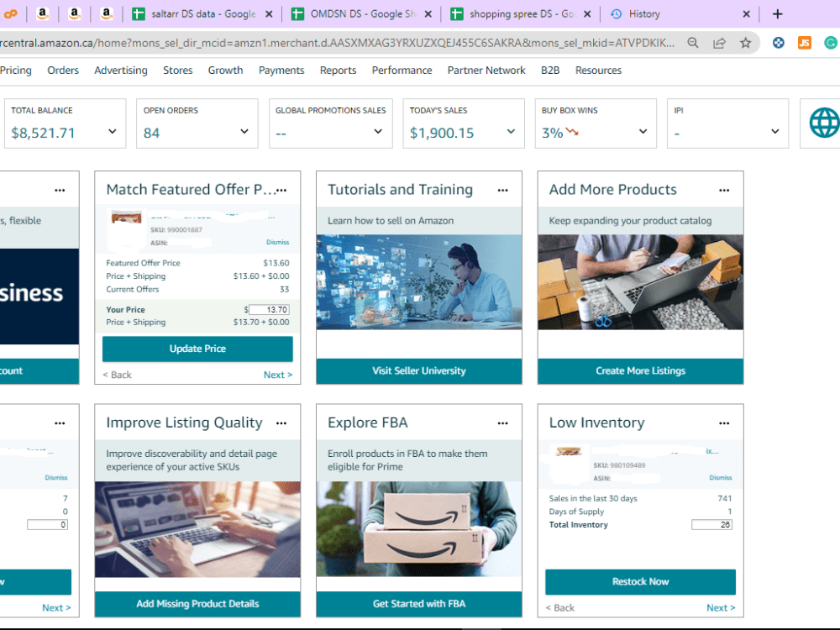
Task: Open Explore FBA card options menu
Action: coord(502,423)
